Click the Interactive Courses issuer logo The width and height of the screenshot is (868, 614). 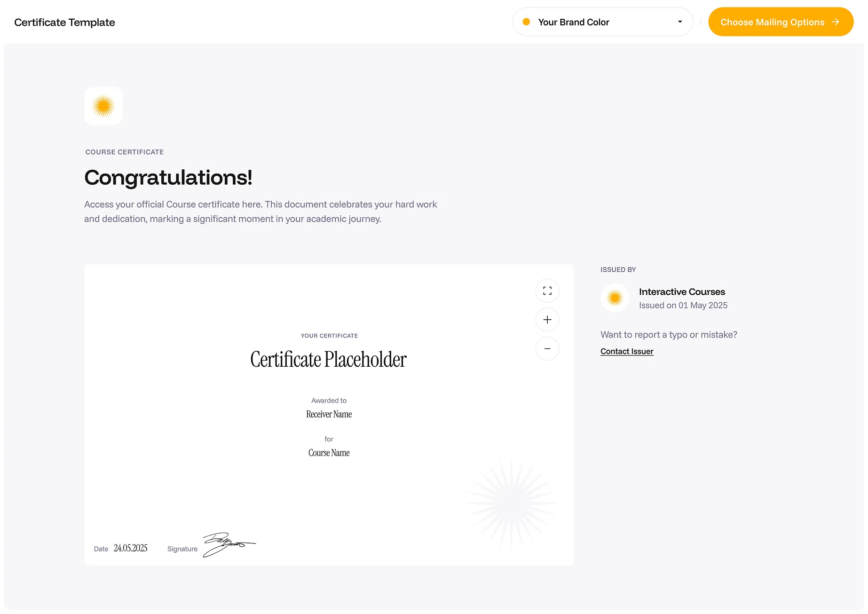(615, 298)
